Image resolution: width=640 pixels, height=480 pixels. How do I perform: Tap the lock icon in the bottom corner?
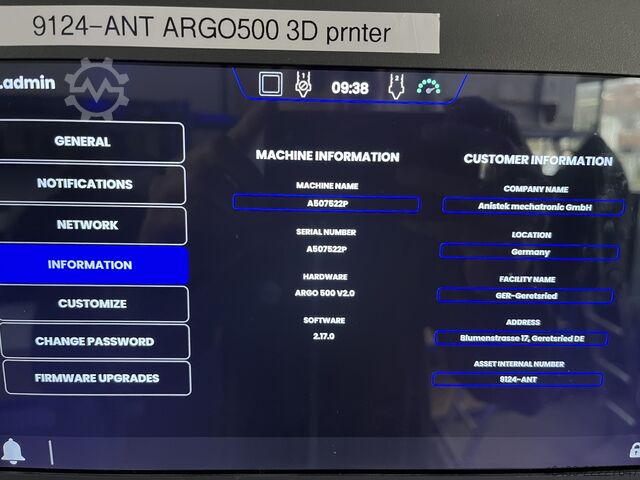(635, 450)
